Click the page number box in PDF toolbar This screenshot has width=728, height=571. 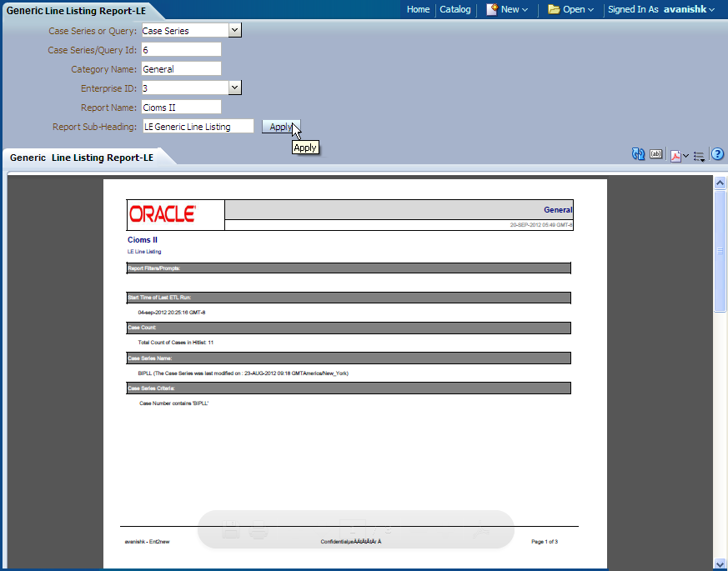pos(353,528)
